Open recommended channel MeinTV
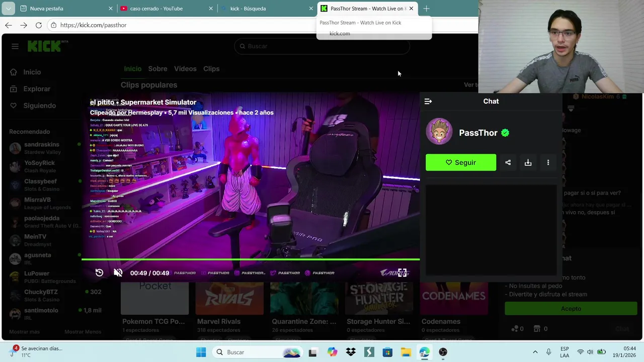 click(45, 240)
